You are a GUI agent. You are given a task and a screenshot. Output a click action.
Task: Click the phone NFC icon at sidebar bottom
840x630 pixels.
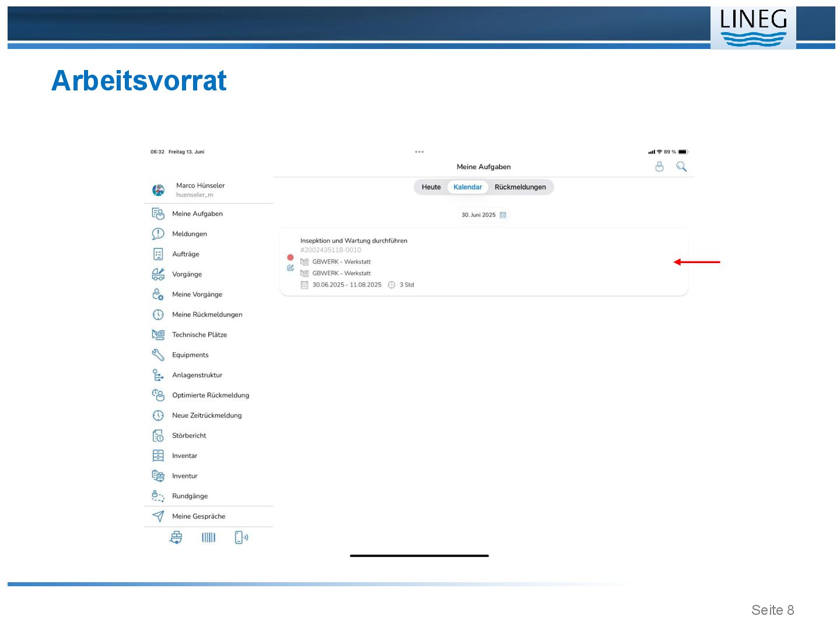[242, 538]
